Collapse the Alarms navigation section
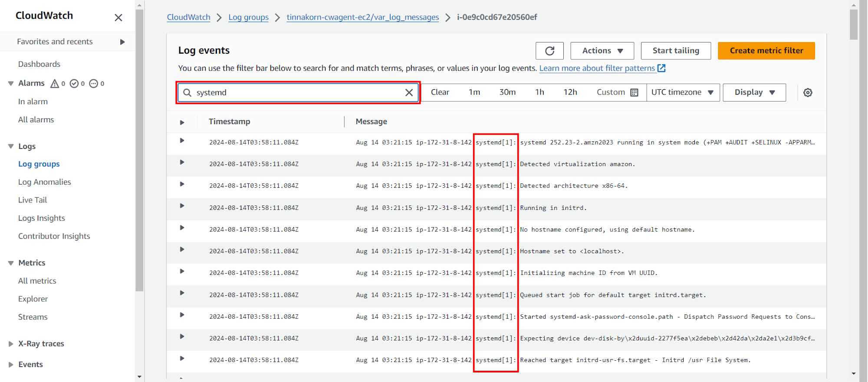The width and height of the screenshot is (868, 382). pos(11,83)
